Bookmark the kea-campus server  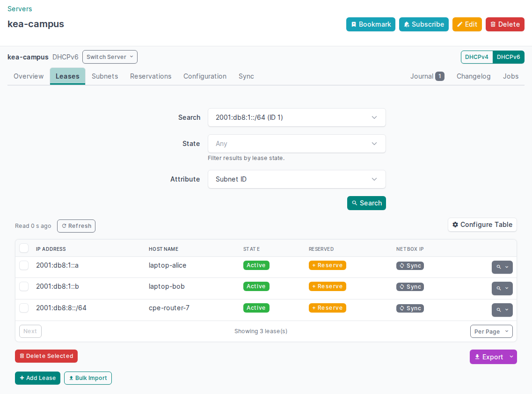point(371,24)
